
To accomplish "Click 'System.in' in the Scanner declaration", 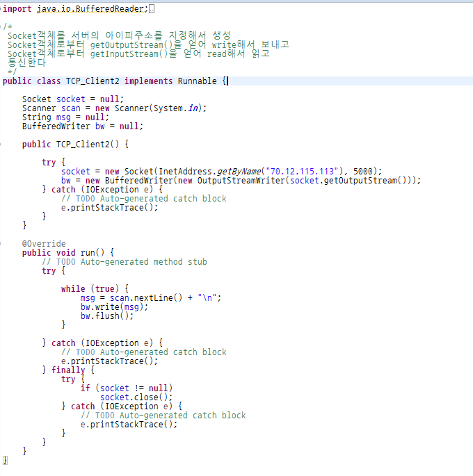I will tap(175, 108).
